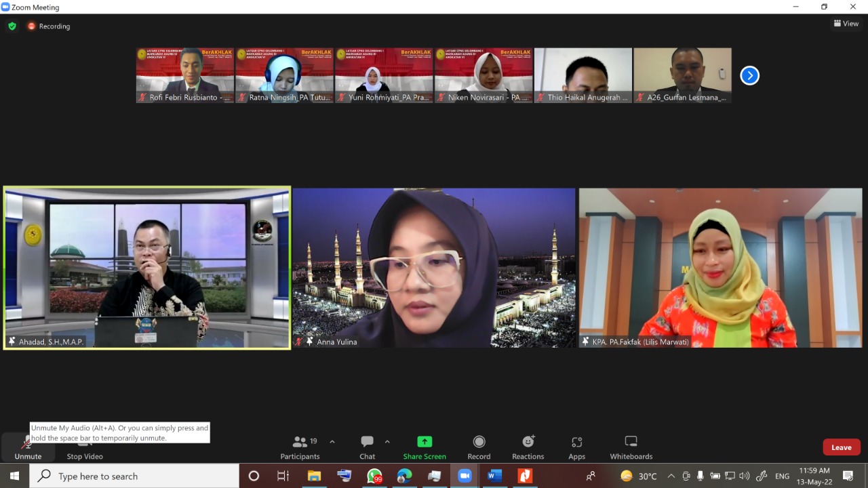Click the green encryption shield icon

point(12,26)
